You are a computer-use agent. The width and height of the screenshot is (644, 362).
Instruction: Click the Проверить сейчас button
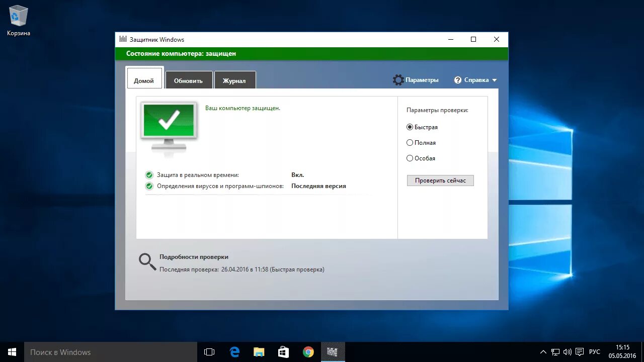coord(440,180)
